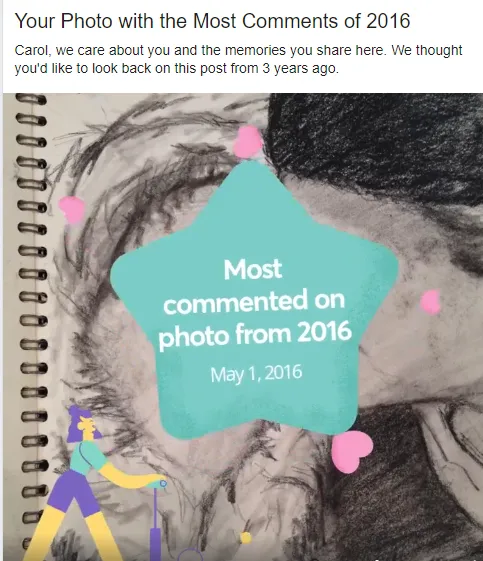This screenshot has height=561, width=483.
Task: Click the pink heart near the spiral binding
Action: tap(72, 210)
